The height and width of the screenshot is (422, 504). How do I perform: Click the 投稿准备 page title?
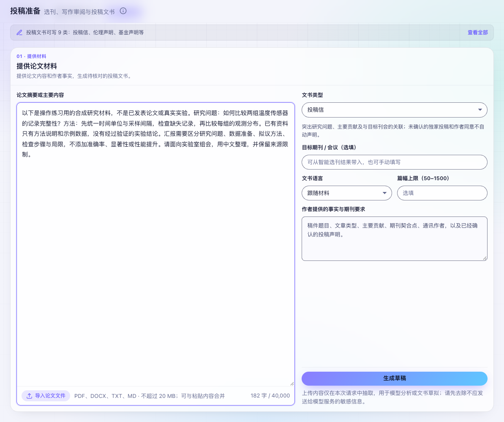(25, 11)
